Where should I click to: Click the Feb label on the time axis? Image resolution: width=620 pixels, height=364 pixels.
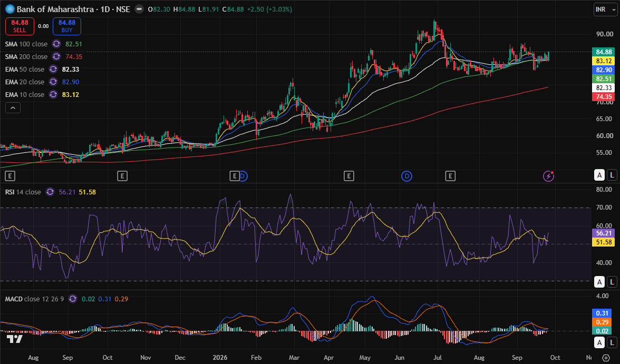point(256,358)
